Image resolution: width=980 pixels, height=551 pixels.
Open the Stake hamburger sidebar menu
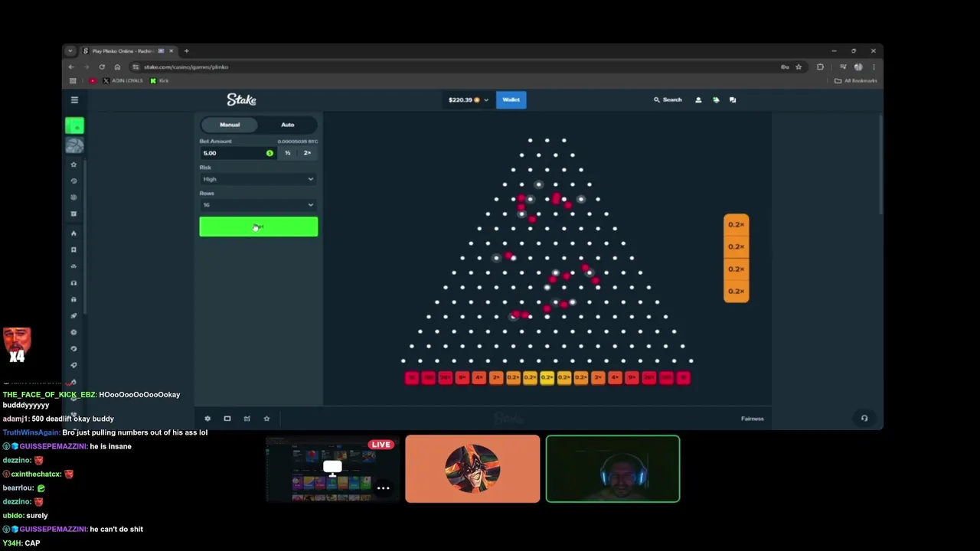74,99
